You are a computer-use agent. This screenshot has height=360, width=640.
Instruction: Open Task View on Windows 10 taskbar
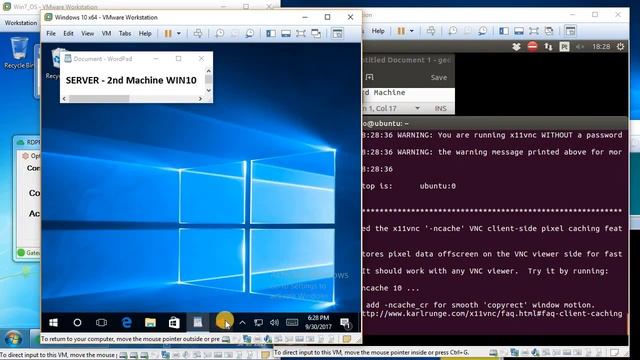click(101, 323)
